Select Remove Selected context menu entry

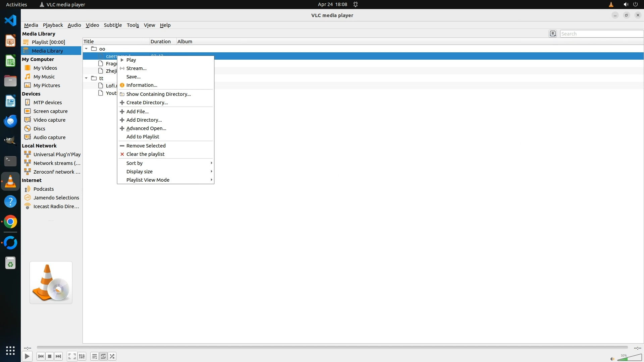(146, 146)
